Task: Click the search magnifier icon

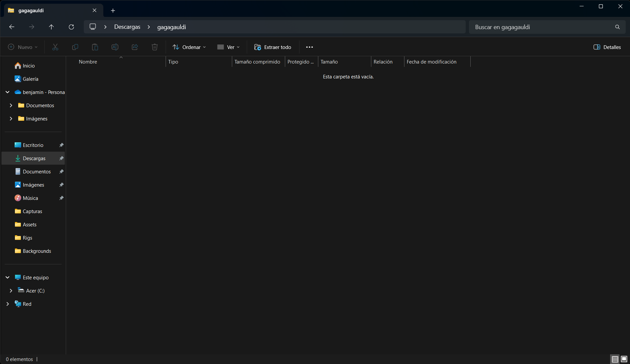Action: point(617,27)
